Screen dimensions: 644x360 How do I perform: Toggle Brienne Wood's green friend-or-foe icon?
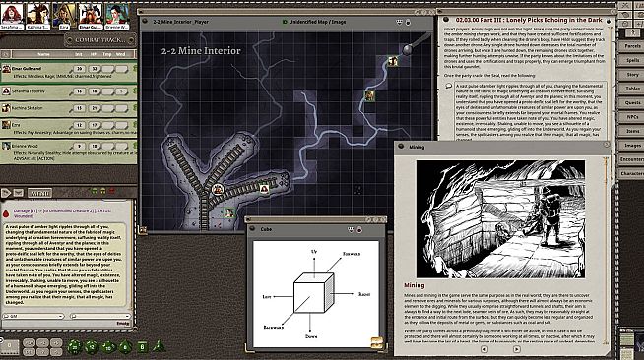tap(134, 146)
